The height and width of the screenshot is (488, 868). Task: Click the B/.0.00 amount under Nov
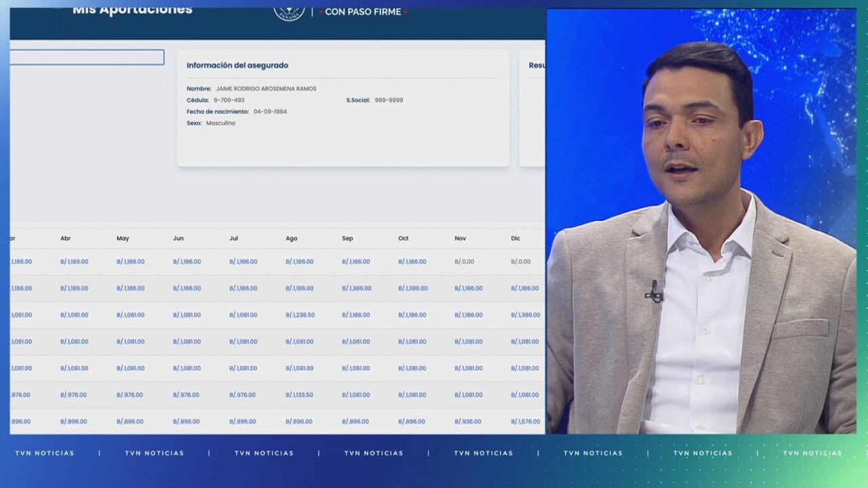(465, 262)
